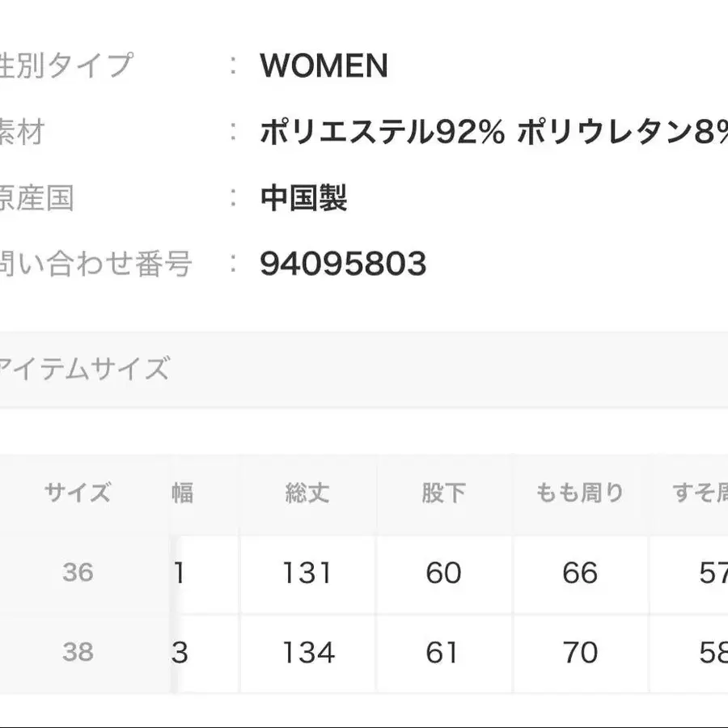This screenshot has width=728, height=728.
Task: Click the もも周り column header
Action: coord(580,493)
